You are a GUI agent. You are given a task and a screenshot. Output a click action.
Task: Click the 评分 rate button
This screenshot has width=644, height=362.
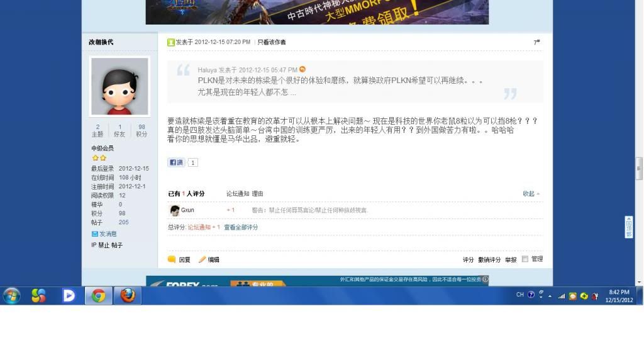tap(468, 259)
